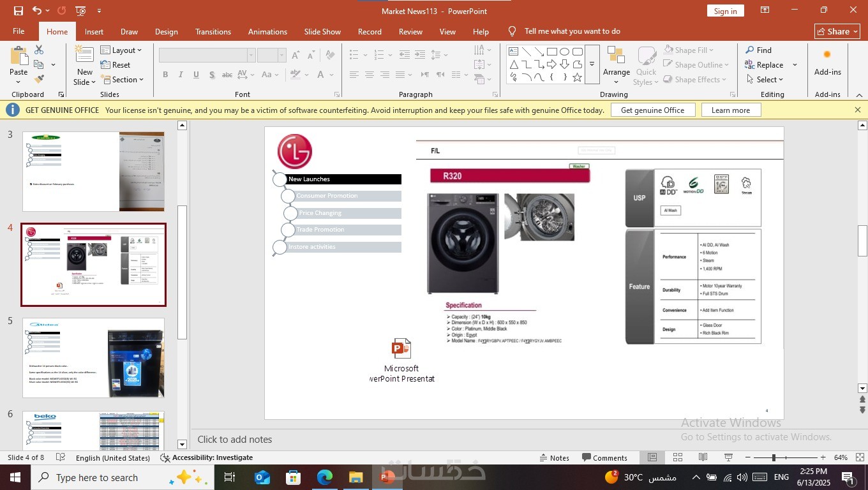Open the Shape Outline dropdown
The image size is (868, 490).
697,64
